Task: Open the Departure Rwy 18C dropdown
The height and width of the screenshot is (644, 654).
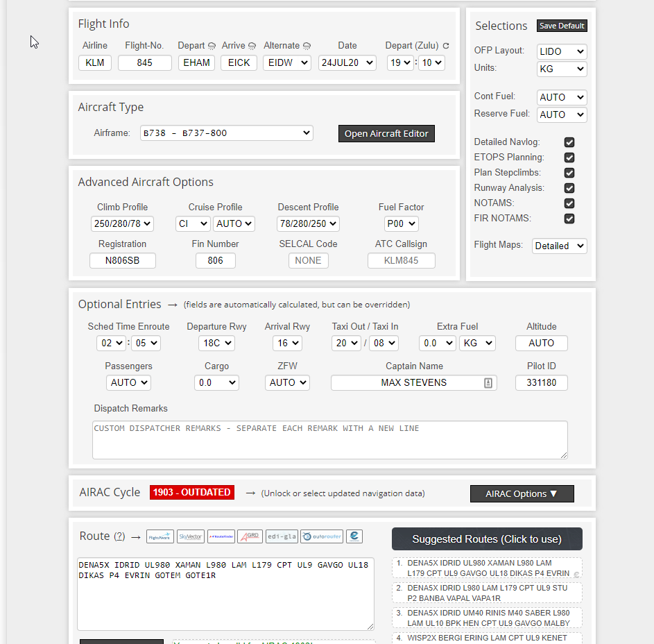Action: tap(216, 344)
